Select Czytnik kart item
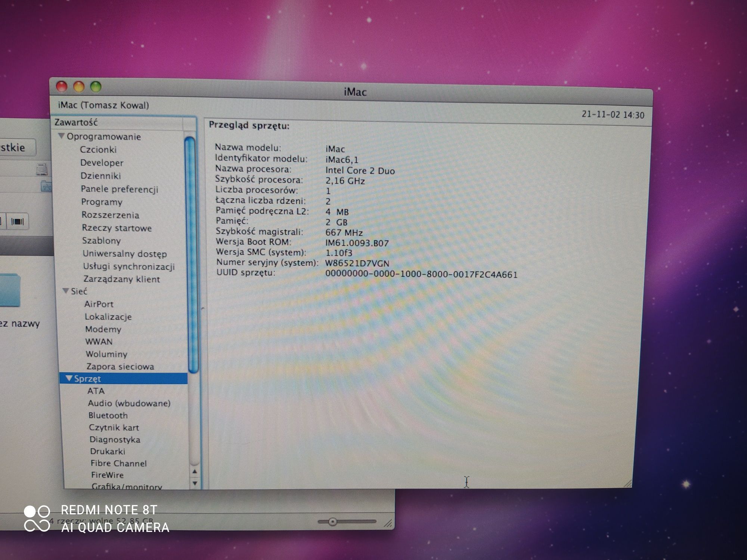This screenshot has height=560, width=747. [114, 428]
